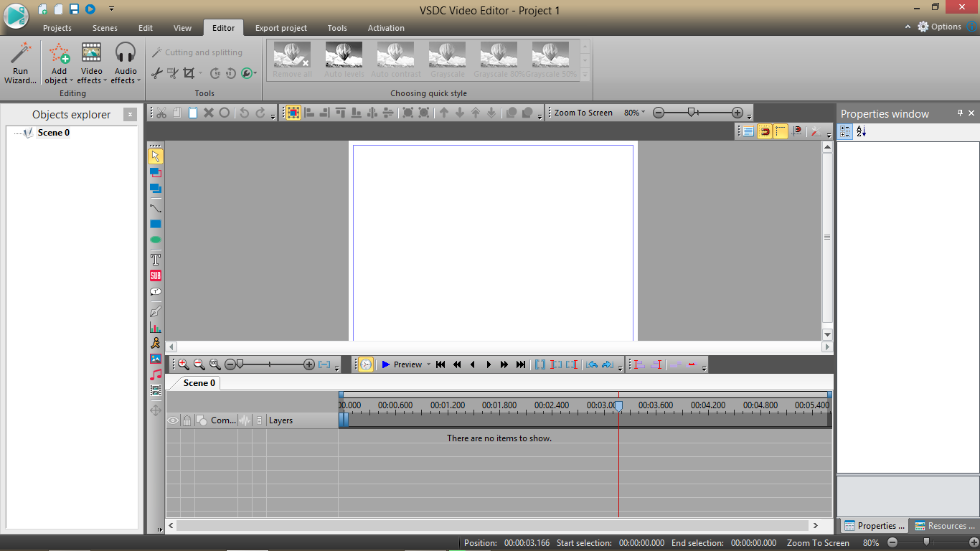Pick the Text tool from sidebar
The image size is (980, 551).
click(x=156, y=259)
